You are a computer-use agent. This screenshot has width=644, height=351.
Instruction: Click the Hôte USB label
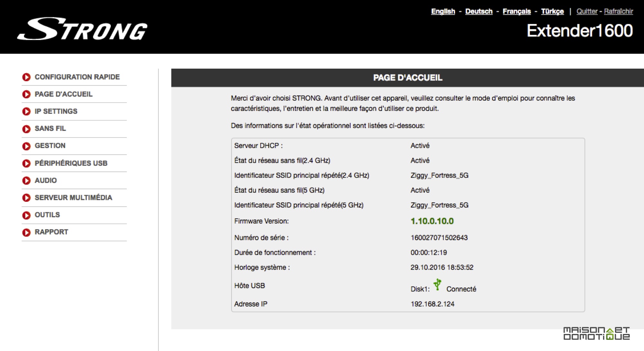point(250,286)
